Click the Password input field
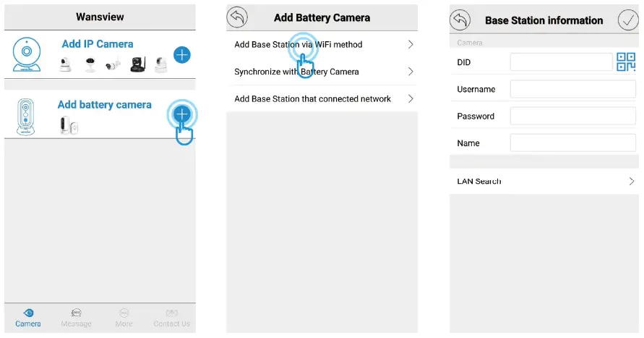This screenshot has width=644, height=338. point(572,116)
